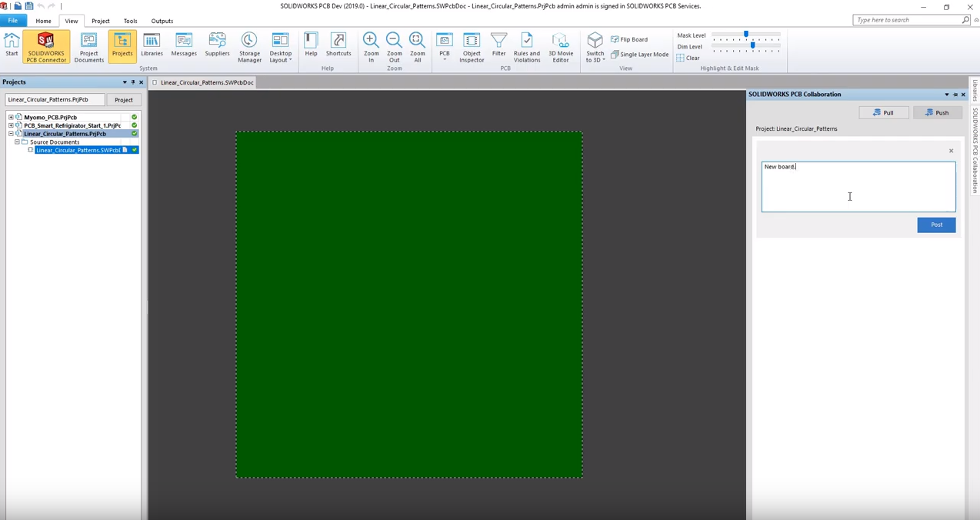Screen dimensions: 980x520
Task: Click the search box 'Type here to search'
Action: (x=911, y=20)
